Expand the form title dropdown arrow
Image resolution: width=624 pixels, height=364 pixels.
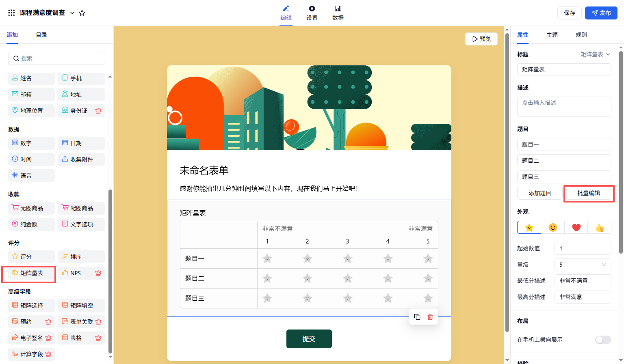pos(72,13)
